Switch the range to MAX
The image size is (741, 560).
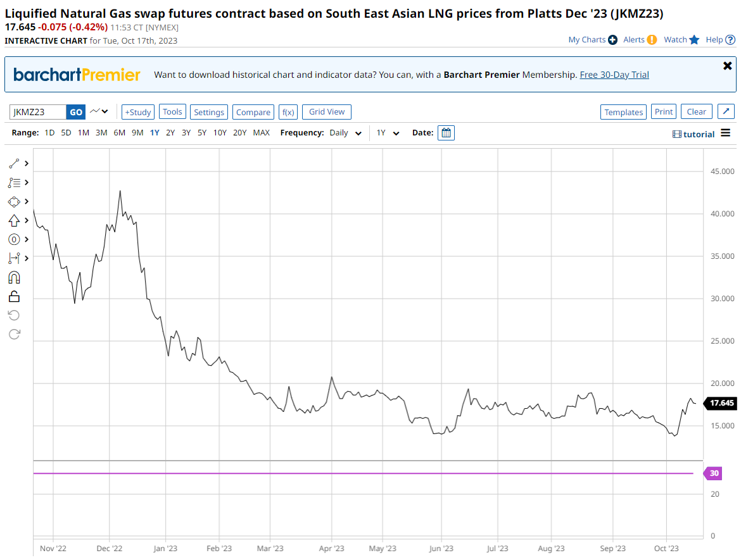tap(261, 133)
